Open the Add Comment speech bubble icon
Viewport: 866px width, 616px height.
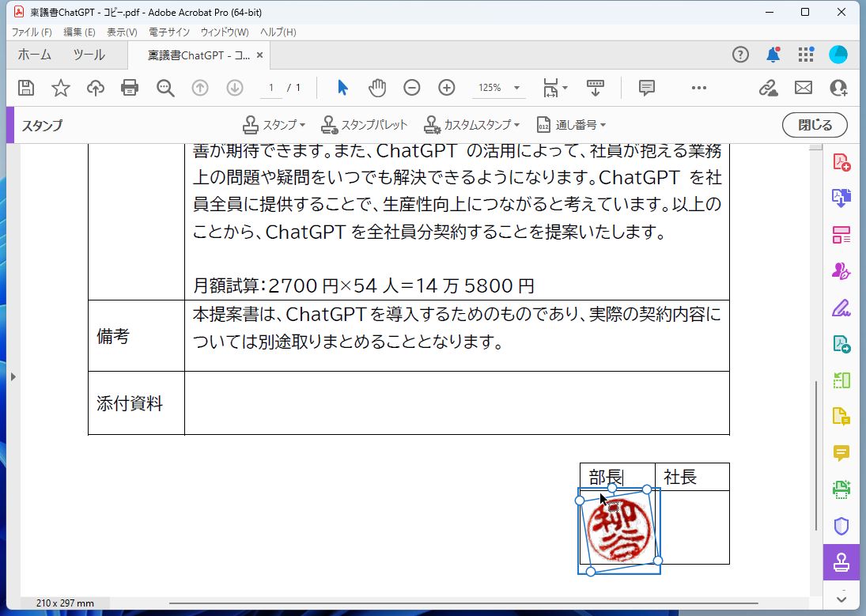(647, 88)
